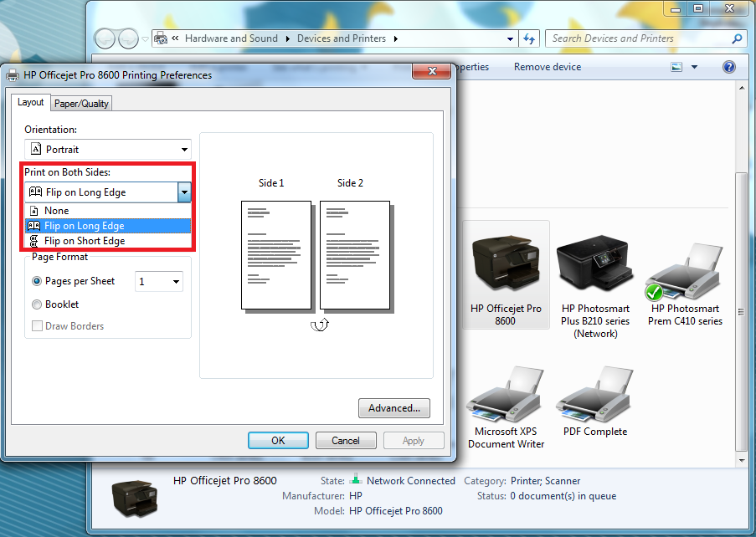Click the Manufacturer value HP

356,496
